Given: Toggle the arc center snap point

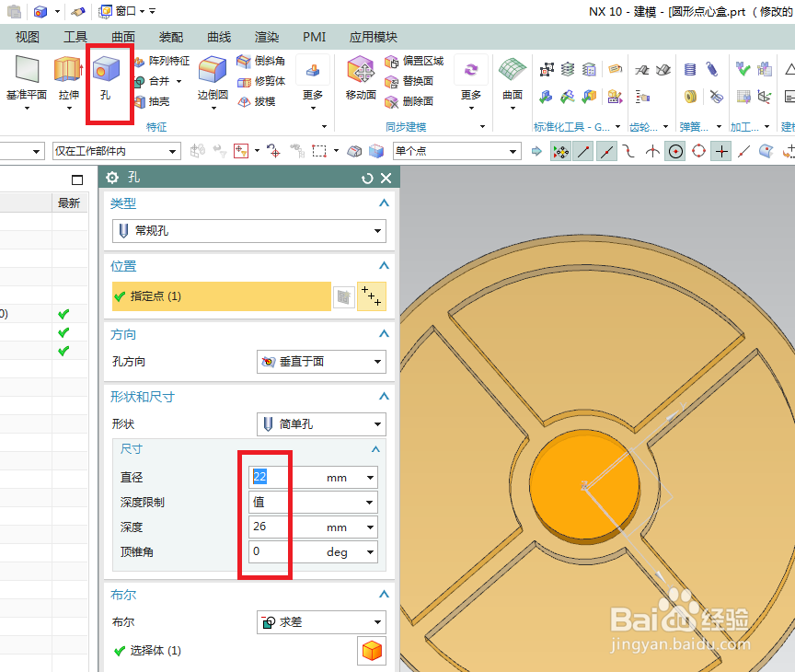Looking at the screenshot, I should click(675, 151).
